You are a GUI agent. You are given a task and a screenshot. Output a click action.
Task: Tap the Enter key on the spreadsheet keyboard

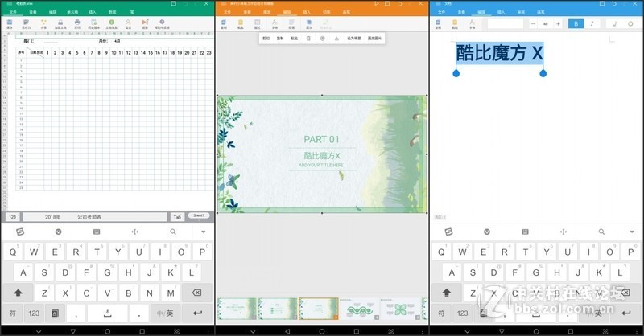pyautogui.click(x=197, y=313)
